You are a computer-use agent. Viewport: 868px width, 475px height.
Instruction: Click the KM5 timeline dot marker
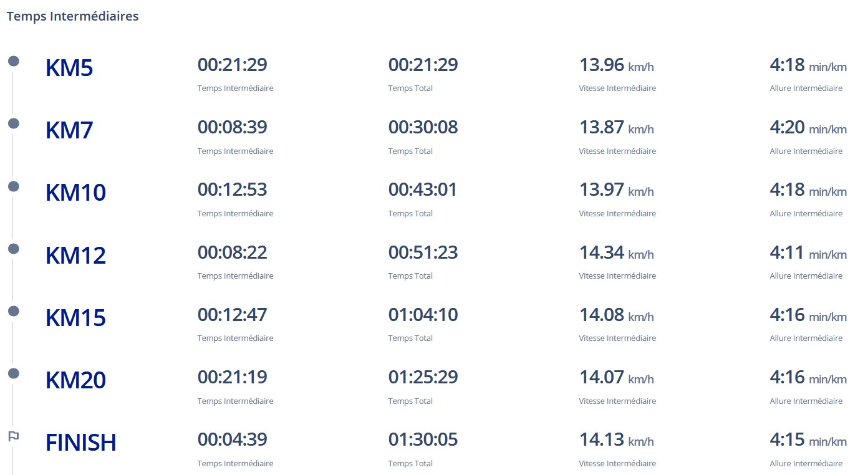(x=13, y=61)
